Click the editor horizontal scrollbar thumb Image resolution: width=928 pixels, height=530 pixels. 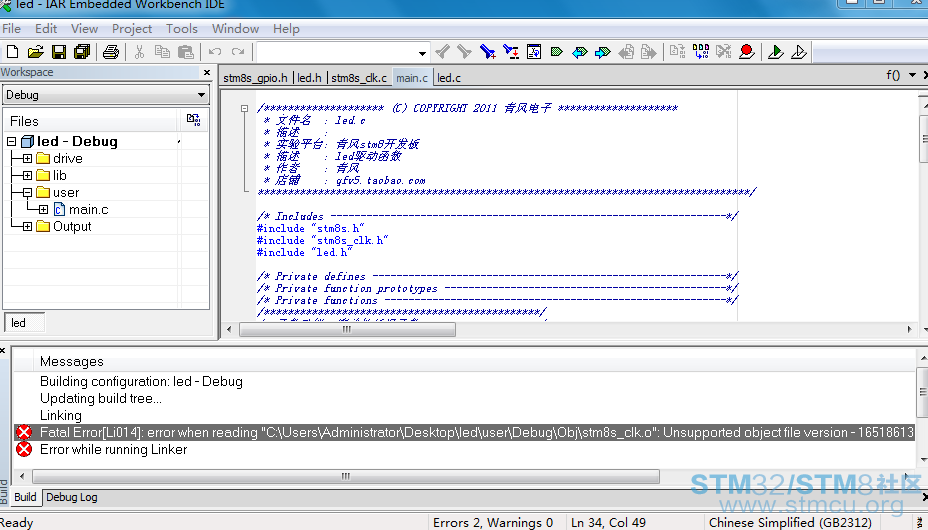click(x=347, y=329)
